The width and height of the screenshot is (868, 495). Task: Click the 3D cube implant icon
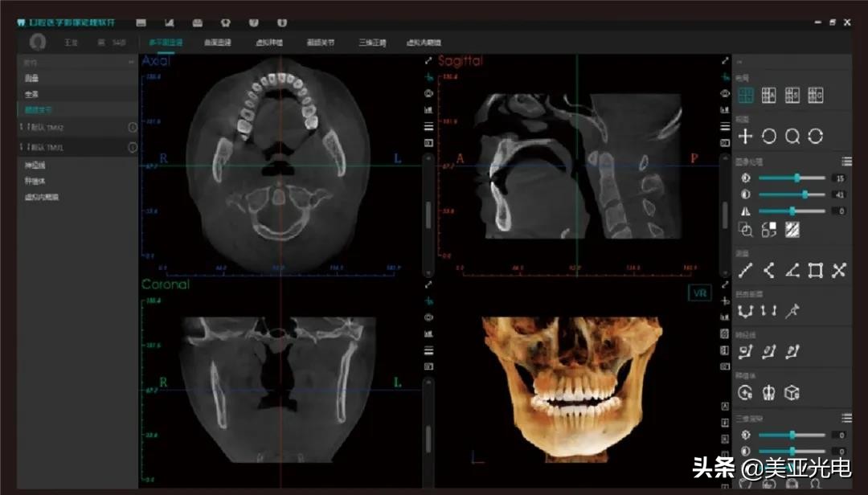click(x=792, y=393)
